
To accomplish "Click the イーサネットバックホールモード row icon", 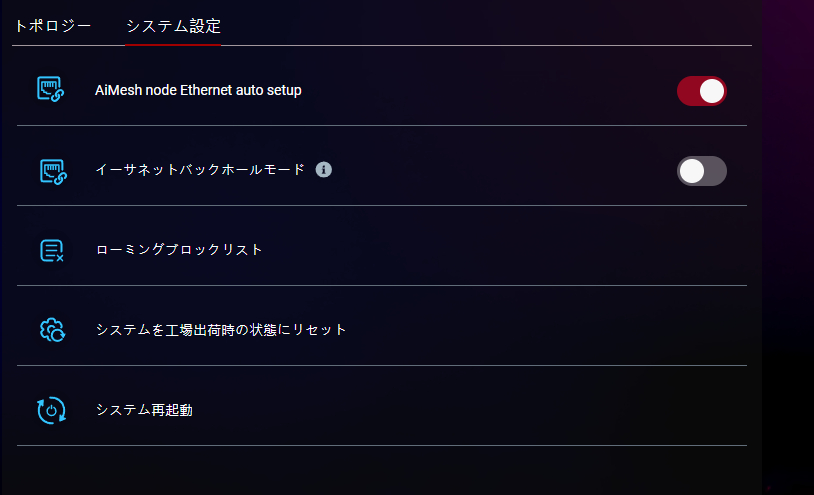I will (51, 171).
